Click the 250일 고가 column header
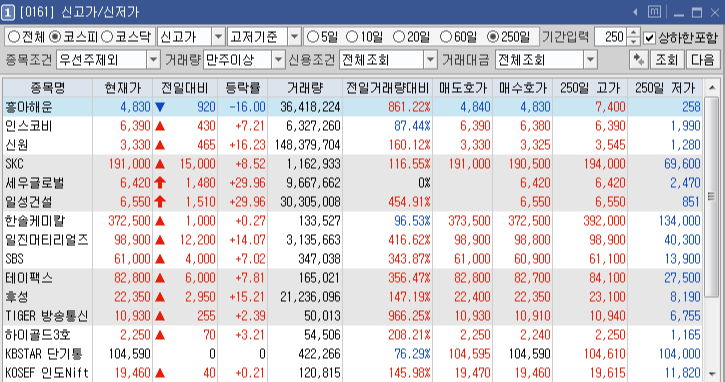 pyautogui.click(x=590, y=88)
